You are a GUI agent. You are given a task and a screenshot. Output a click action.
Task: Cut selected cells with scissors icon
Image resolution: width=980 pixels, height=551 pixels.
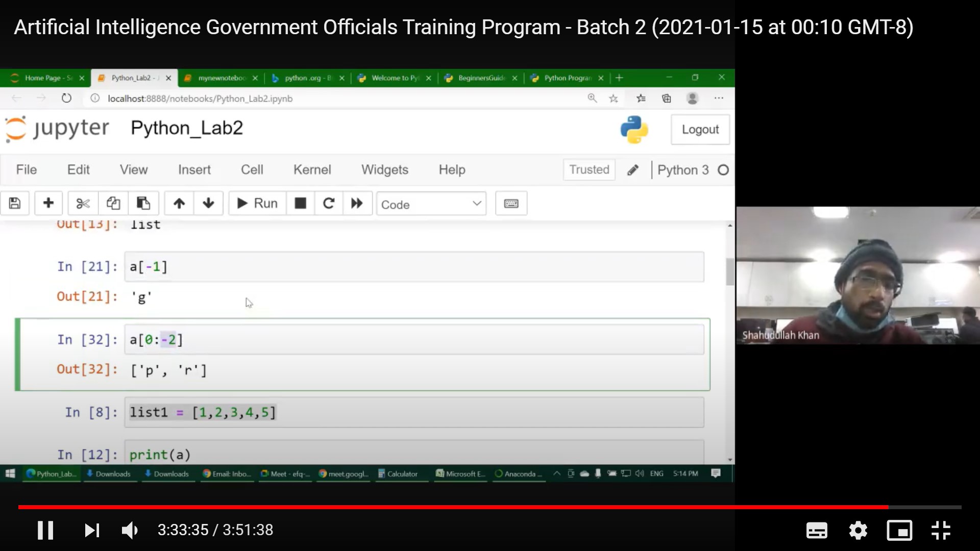click(83, 204)
